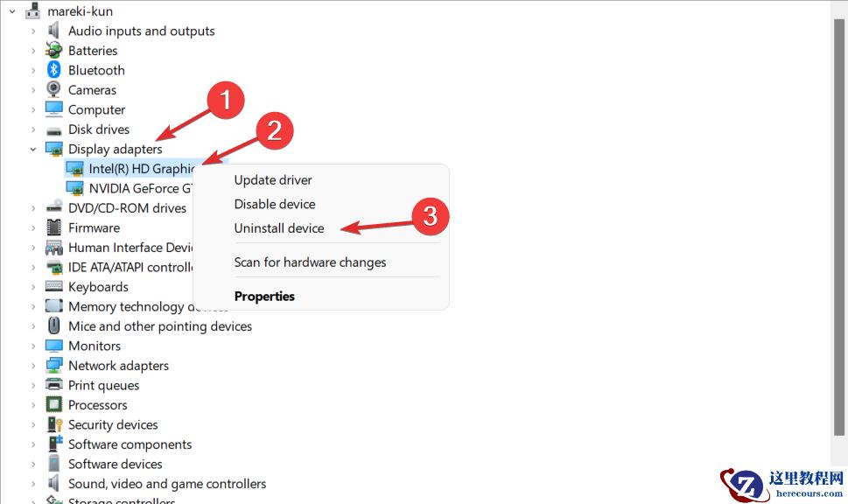
Task: Click the NVIDIA GeForce adapter icon
Action: click(x=75, y=188)
